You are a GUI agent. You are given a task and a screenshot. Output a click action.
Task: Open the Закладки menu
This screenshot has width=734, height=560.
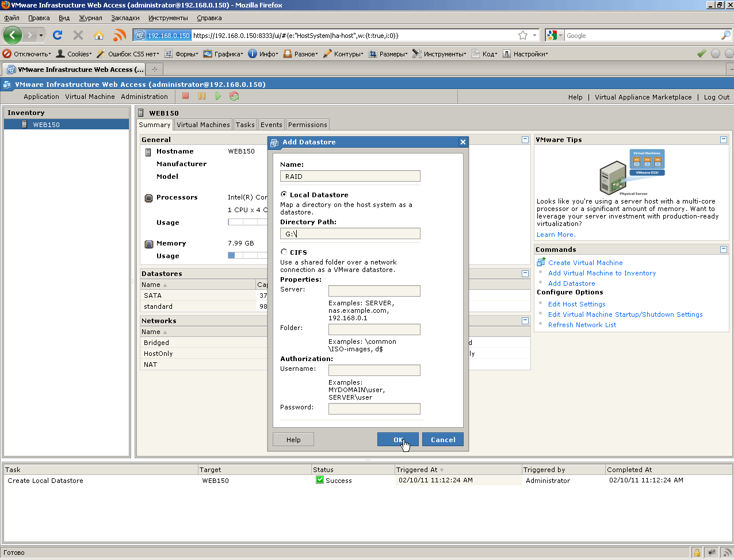[125, 18]
